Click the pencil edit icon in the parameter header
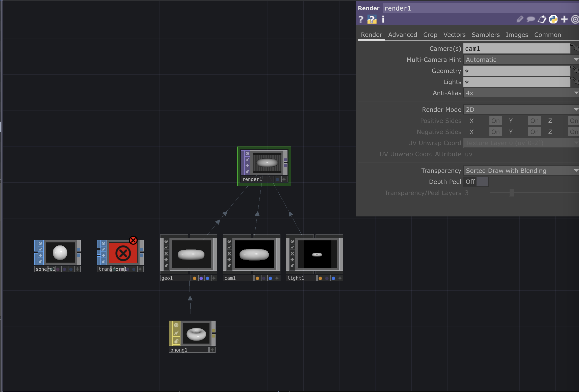The width and height of the screenshot is (579, 392). (x=520, y=19)
